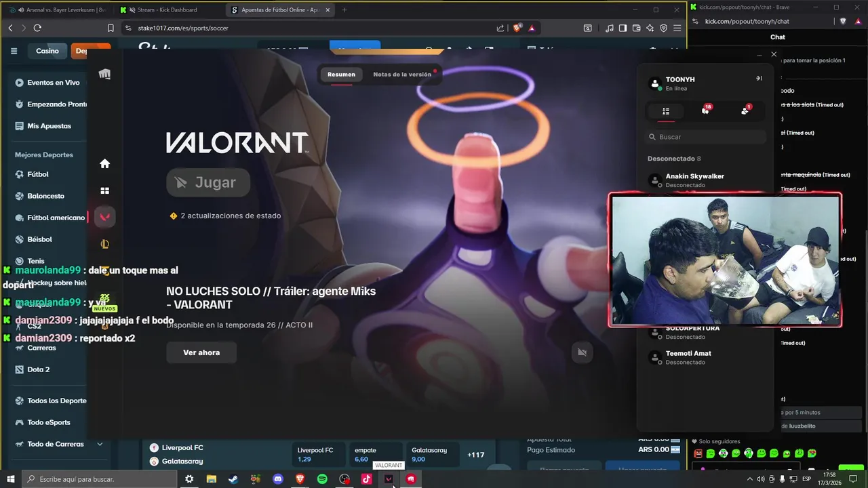Bookmark this page in Stake window

111,28
